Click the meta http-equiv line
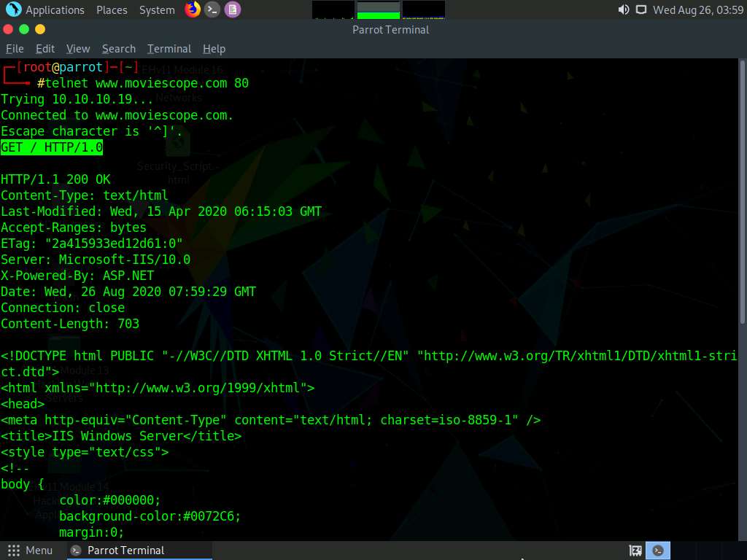This screenshot has height=560, width=747. click(x=271, y=420)
